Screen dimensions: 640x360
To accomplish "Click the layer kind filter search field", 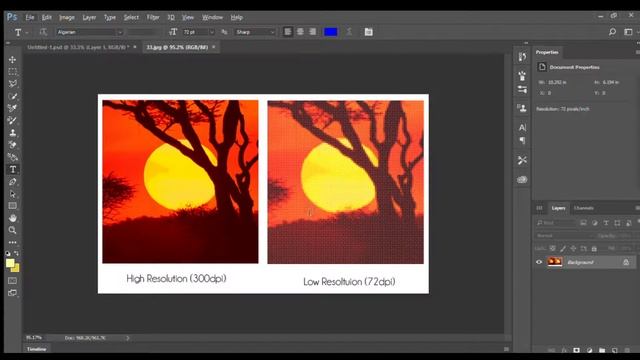I will click(x=556, y=223).
